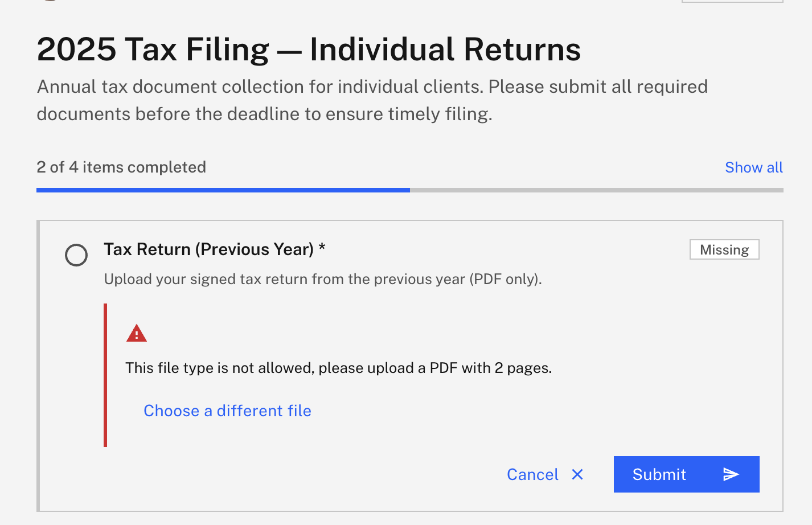The image size is (812, 525).
Task: Click the Upload your signed tax return instruction
Action: click(322, 279)
